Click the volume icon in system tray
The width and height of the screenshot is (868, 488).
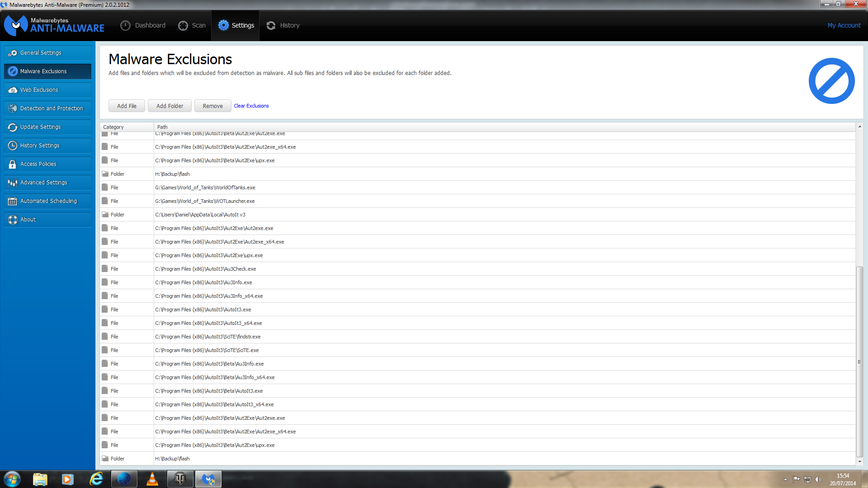(x=818, y=479)
